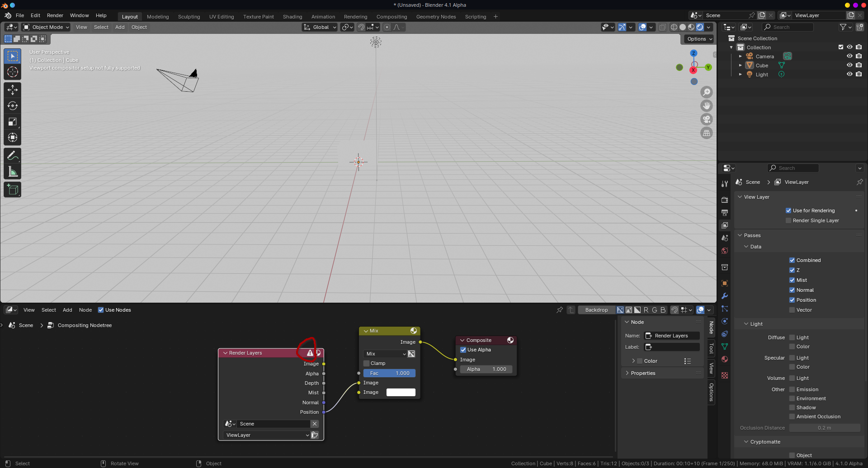
Task: Choose the Annotate tool
Action: [x=13, y=156]
